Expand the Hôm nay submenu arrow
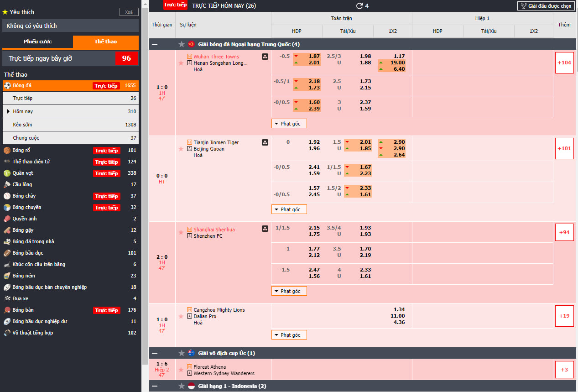578x392 pixels. coord(8,111)
